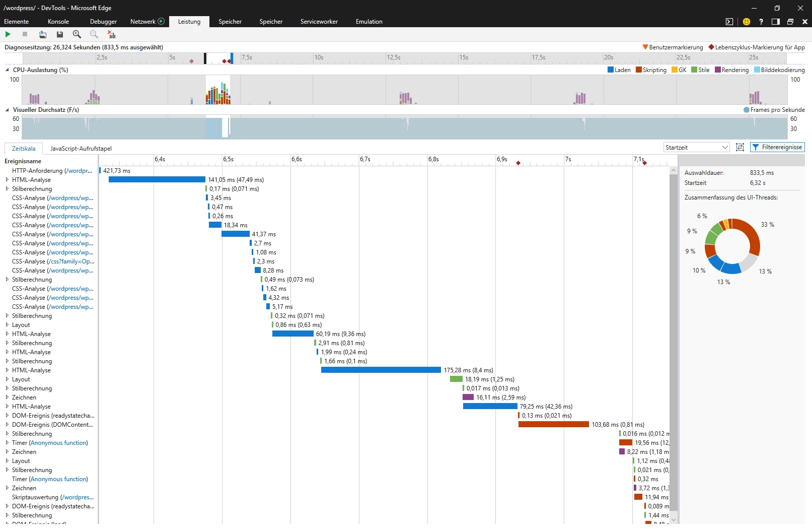Click the undock DevTools window icon

pyautogui.click(x=790, y=22)
